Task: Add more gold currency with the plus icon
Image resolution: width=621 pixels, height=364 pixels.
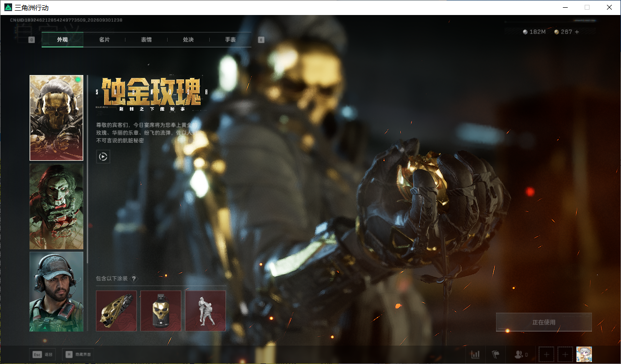Action: [576, 32]
